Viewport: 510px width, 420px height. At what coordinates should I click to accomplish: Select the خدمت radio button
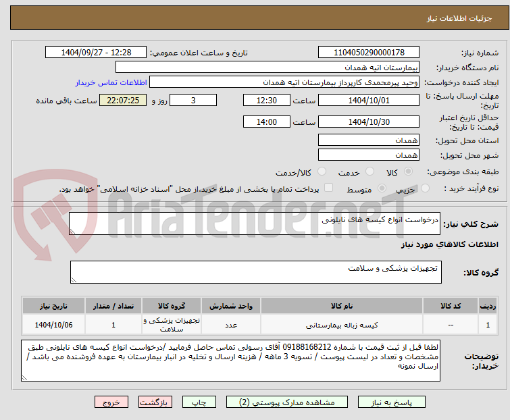(x=369, y=172)
